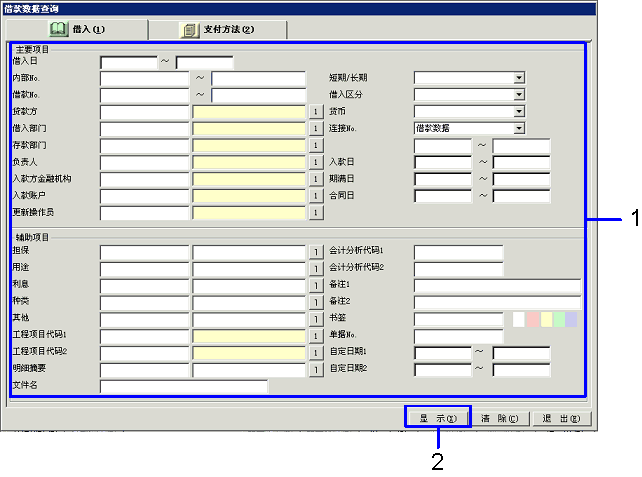The width and height of the screenshot is (642, 477).
Task: Open lookup button for 利息 row
Action: [x=316, y=285]
